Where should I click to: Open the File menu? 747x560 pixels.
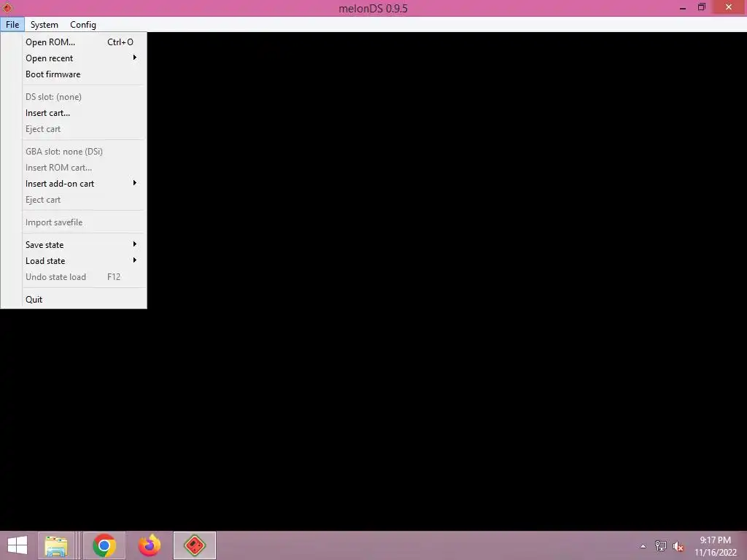pos(12,25)
